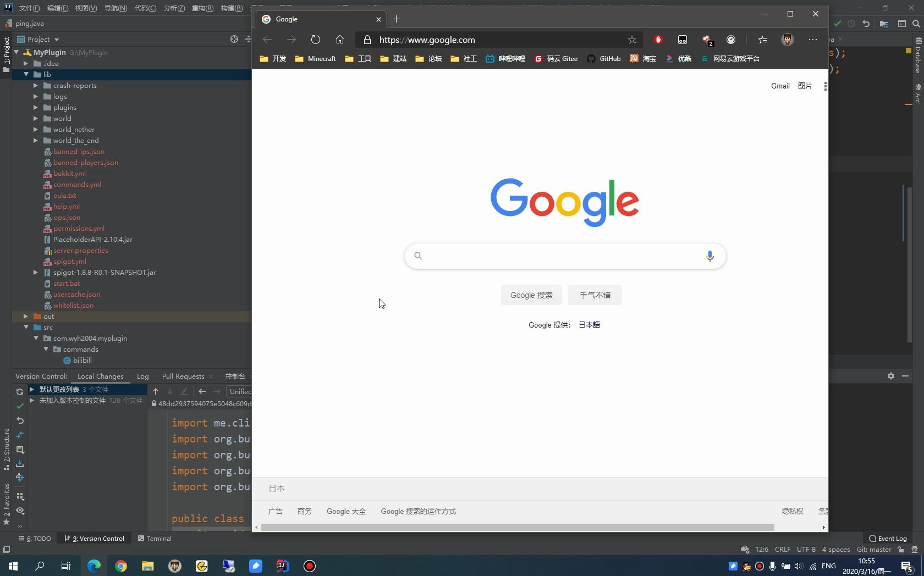924x576 pixels.
Task: Open the Google apps grid icon
Action: coord(826,86)
